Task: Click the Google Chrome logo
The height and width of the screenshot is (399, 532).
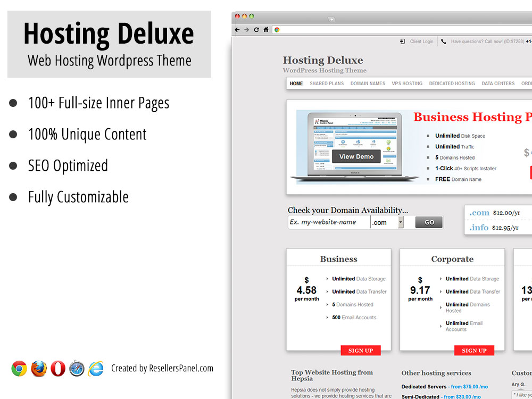Action: pyautogui.click(x=19, y=369)
